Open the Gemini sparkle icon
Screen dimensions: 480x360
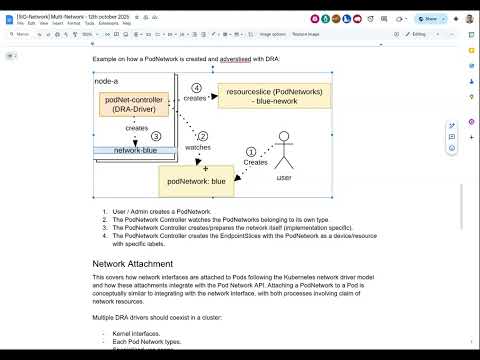pos(456,19)
